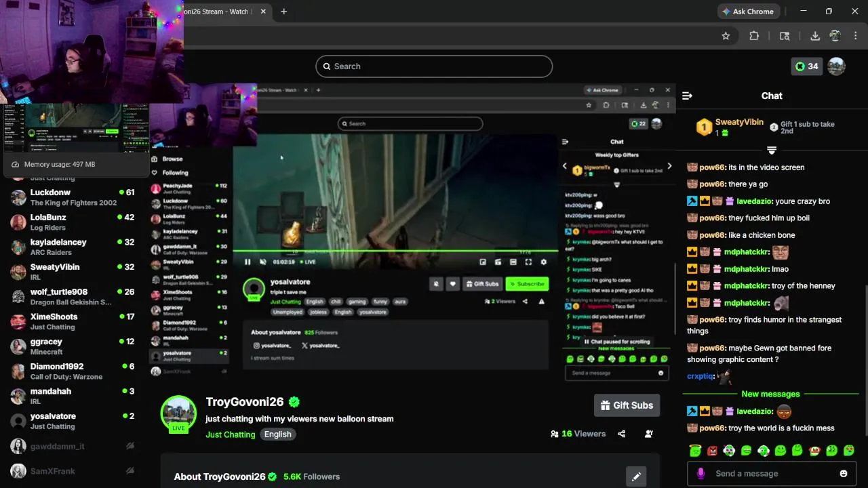868x488 pixels.
Task: Click SweatyVibin in the top gifter banner
Action: point(739,122)
